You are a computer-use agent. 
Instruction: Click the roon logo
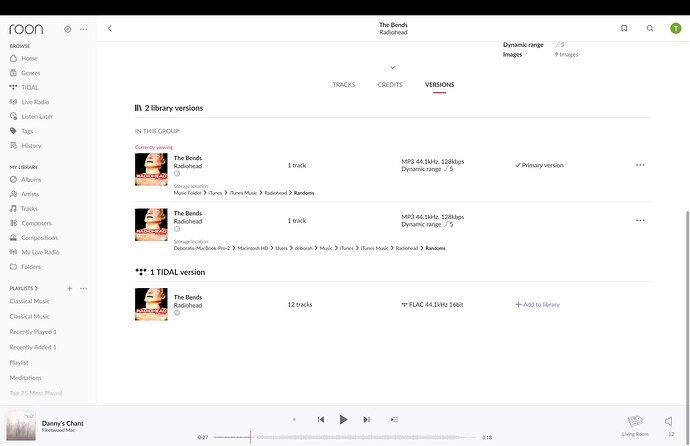(26, 29)
